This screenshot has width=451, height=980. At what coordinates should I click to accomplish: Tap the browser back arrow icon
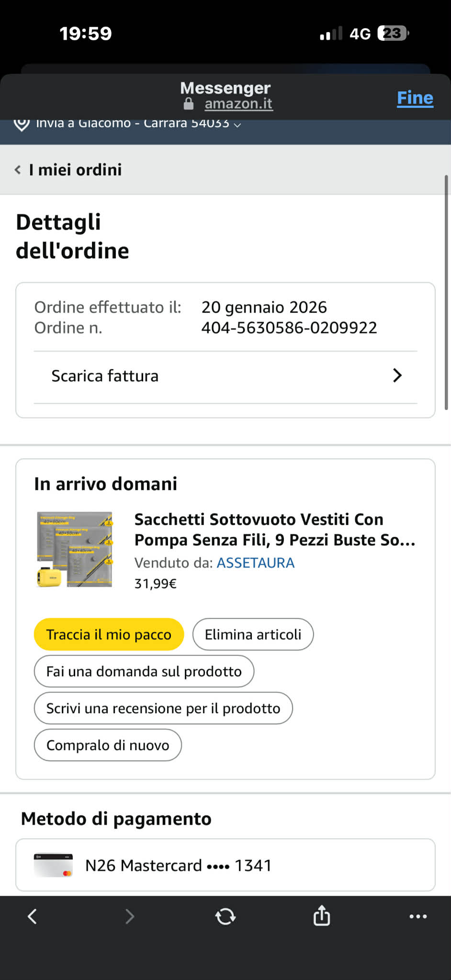(32, 916)
